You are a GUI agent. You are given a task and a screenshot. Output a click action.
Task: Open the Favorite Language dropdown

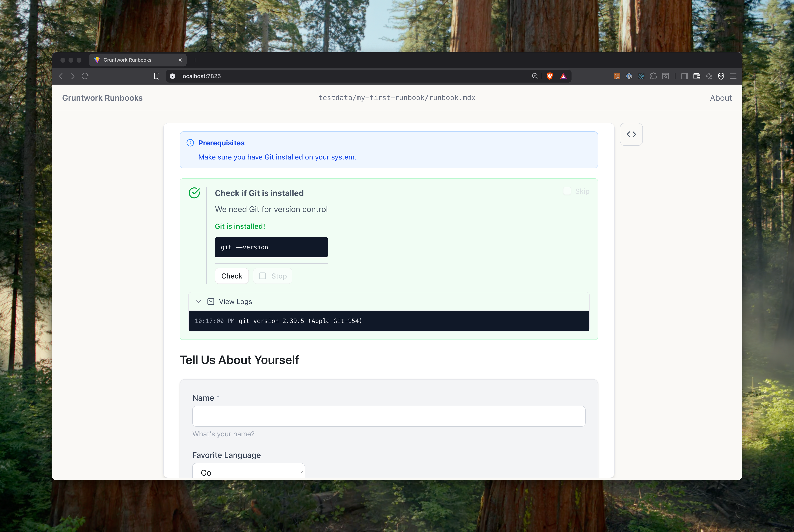pos(248,472)
